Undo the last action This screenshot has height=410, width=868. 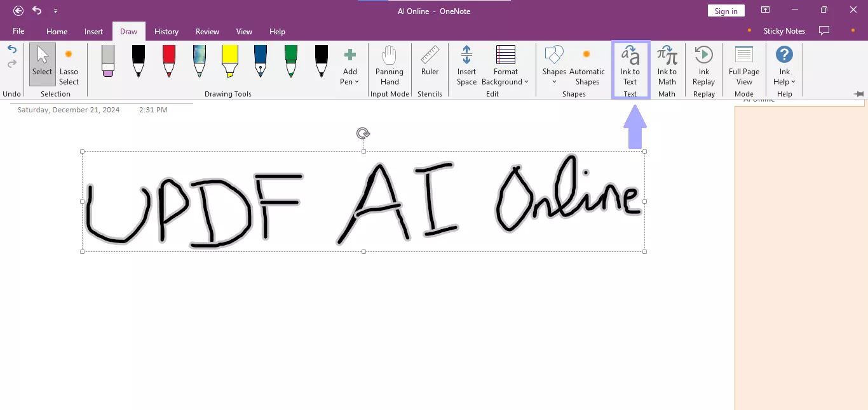pos(11,50)
